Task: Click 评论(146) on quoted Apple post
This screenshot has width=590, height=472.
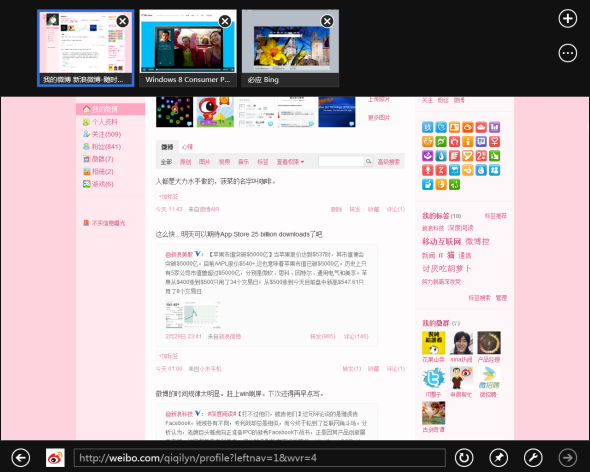Action: point(356,336)
